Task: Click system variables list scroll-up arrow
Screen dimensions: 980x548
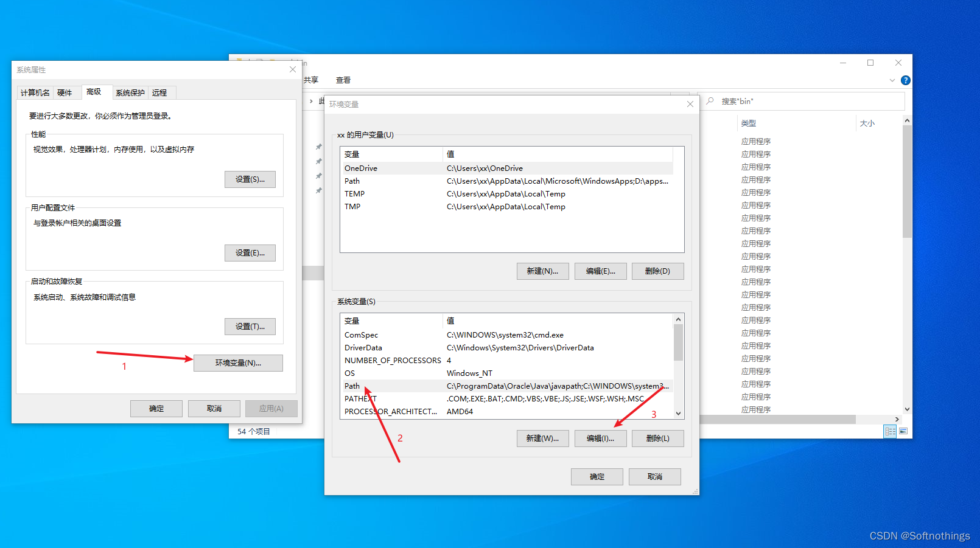Action: [678, 319]
